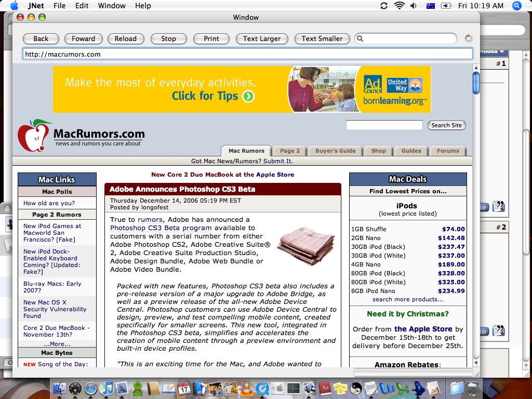Open TextEdit in the dock
Screen dimensions: 532x399
click(x=371, y=389)
